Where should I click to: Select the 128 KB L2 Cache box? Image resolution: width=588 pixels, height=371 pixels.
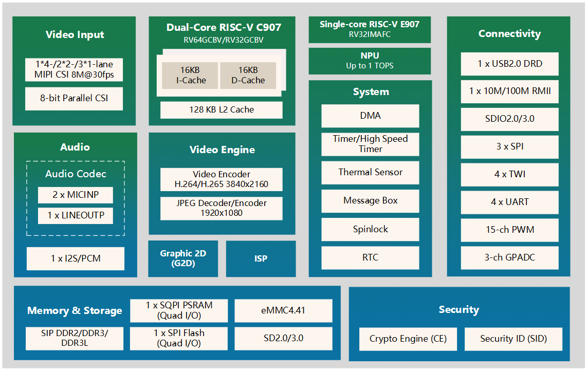pyautogui.click(x=221, y=109)
